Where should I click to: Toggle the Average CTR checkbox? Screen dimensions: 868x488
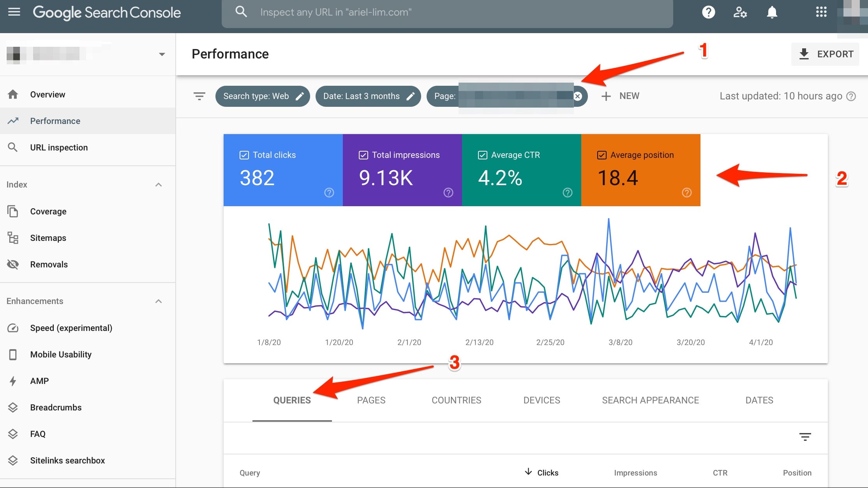[482, 155]
